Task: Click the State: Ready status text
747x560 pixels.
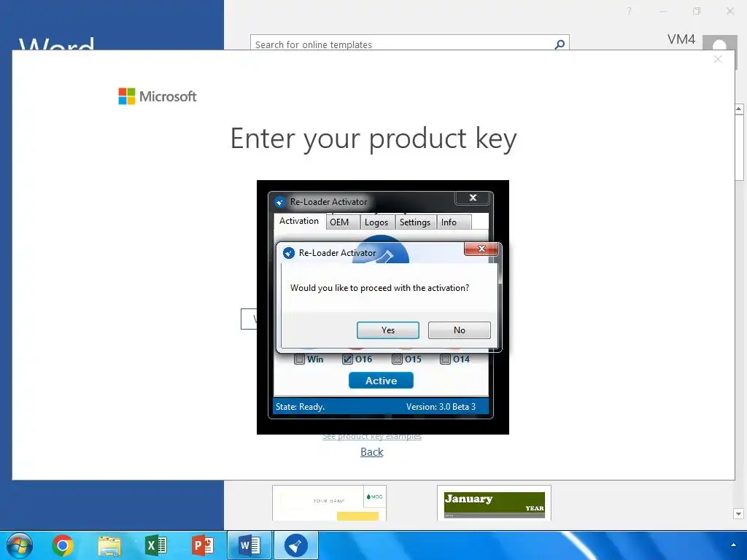Action: click(300, 407)
